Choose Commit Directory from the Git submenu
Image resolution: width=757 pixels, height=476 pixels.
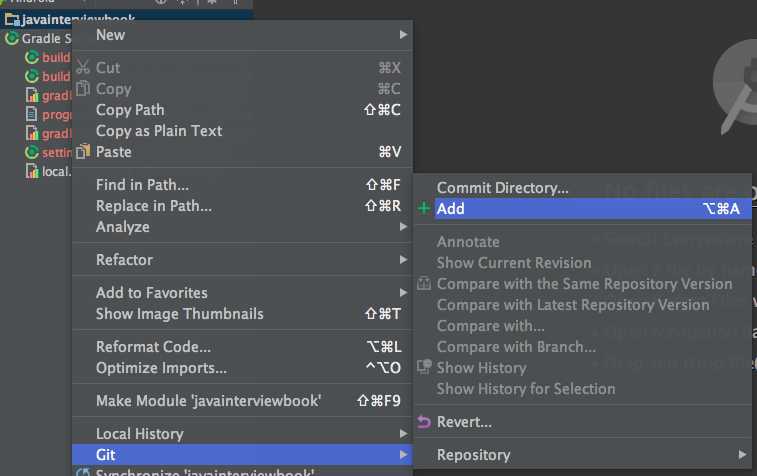[x=502, y=188]
